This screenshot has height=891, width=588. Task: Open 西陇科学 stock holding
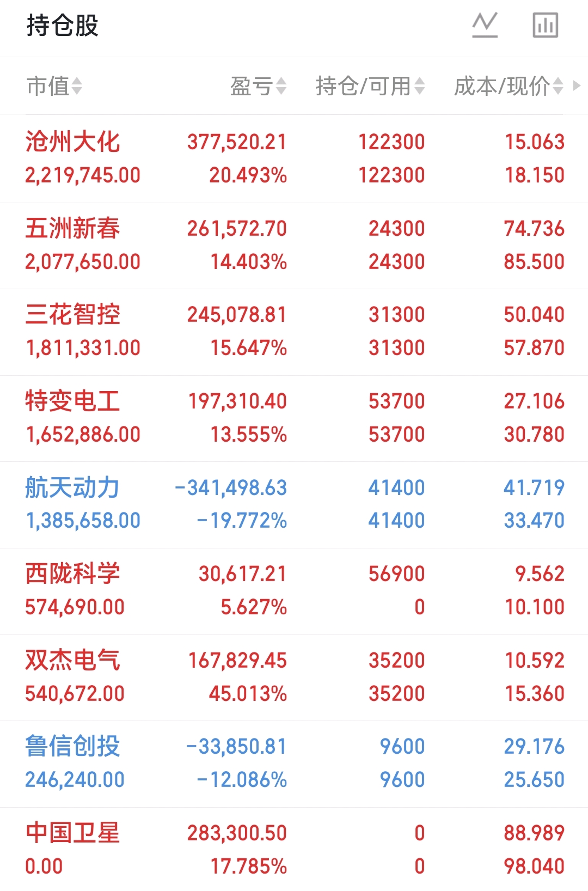coord(294,591)
